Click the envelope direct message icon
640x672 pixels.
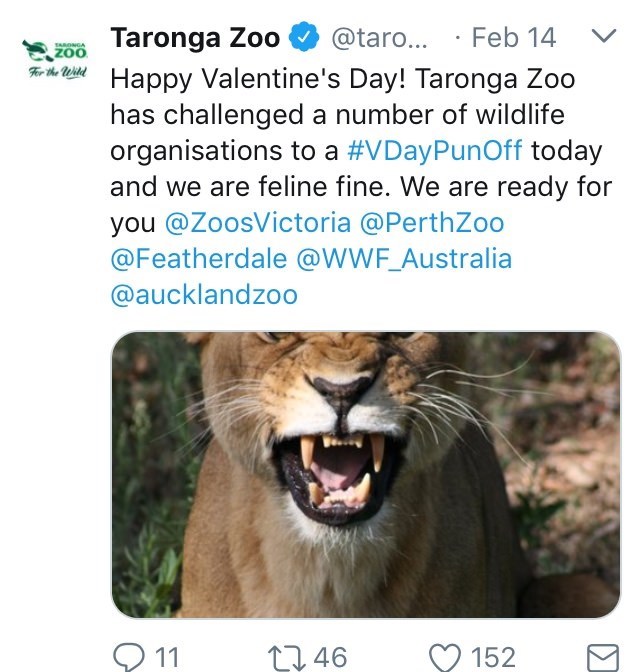pyautogui.click(x=602, y=657)
